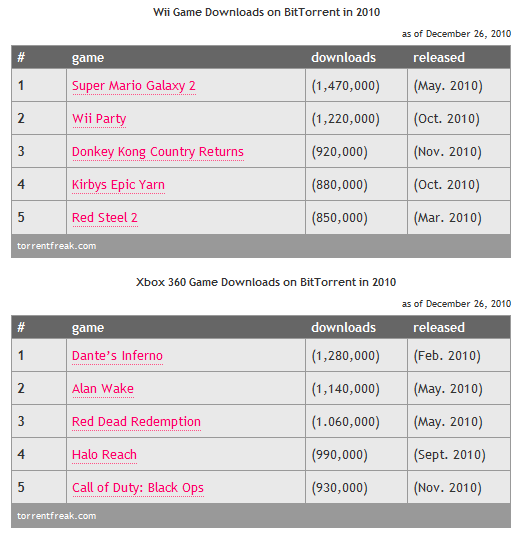Select the torrentfreak.com footer under Xbox table
Viewport: 520px width, 535px height.
pyautogui.click(x=57, y=516)
